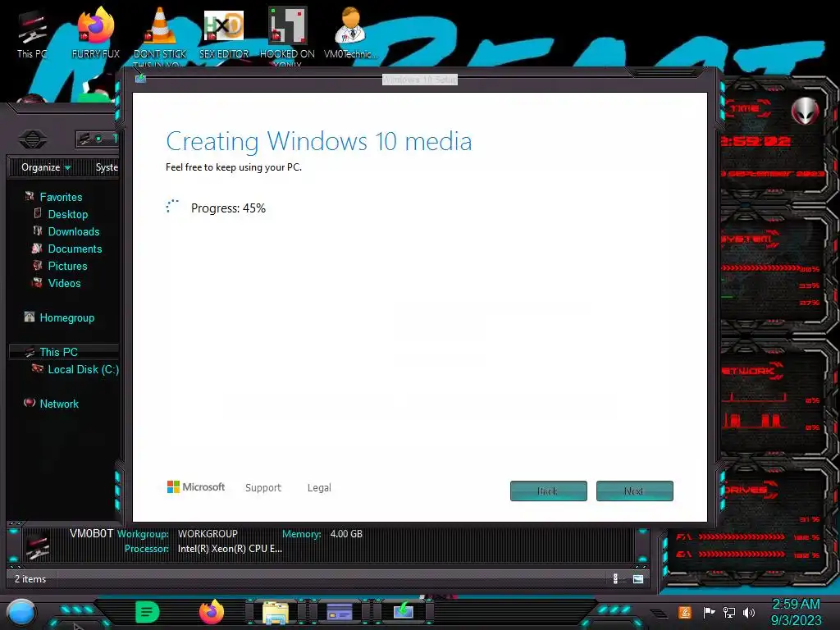Click the Back button in Setup
The width and height of the screenshot is (840, 630).
point(548,491)
